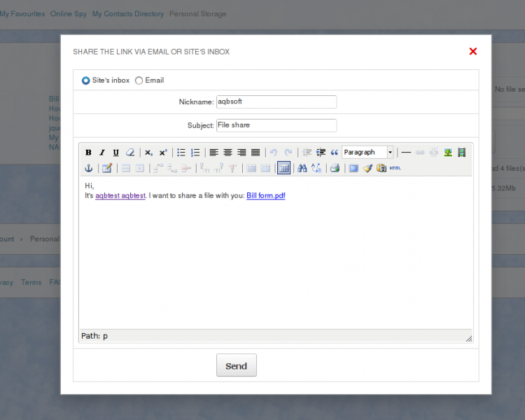Insert embedded media with the film icon

click(x=462, y=153)
